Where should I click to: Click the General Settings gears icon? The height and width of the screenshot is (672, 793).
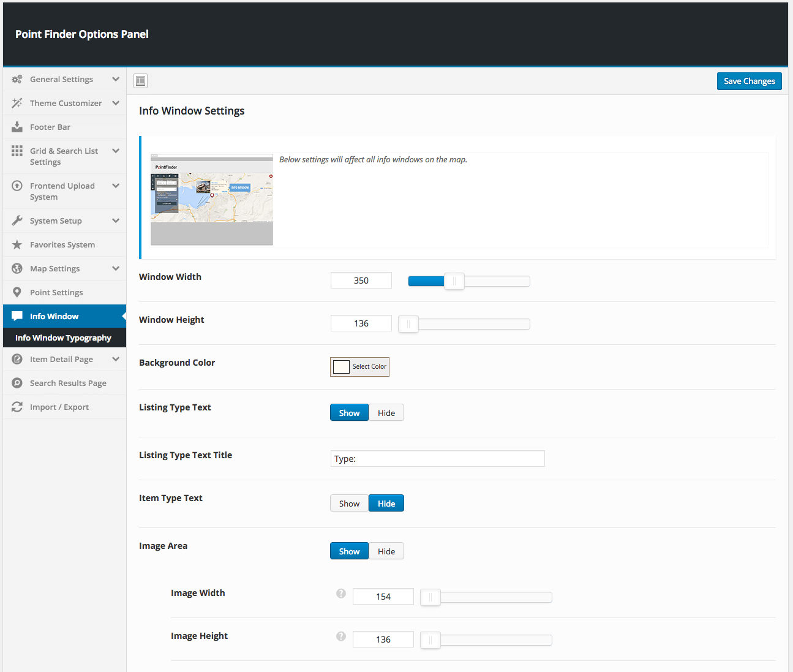pyautogui.click(x=17, y=80)
